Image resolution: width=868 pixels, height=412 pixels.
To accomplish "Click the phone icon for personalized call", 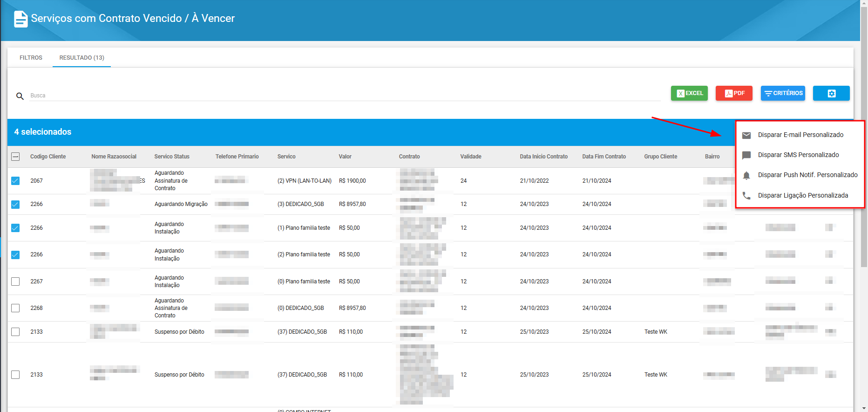I will click(x=746, y=196).
